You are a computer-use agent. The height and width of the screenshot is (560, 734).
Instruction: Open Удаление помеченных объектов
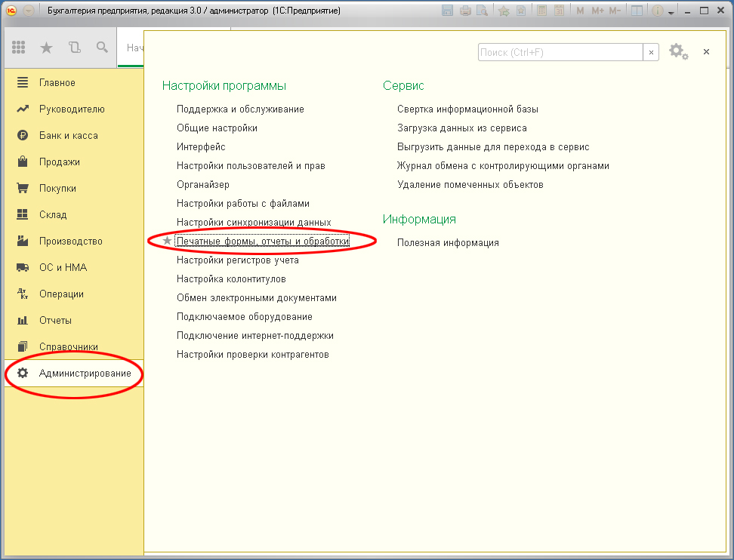470,185
